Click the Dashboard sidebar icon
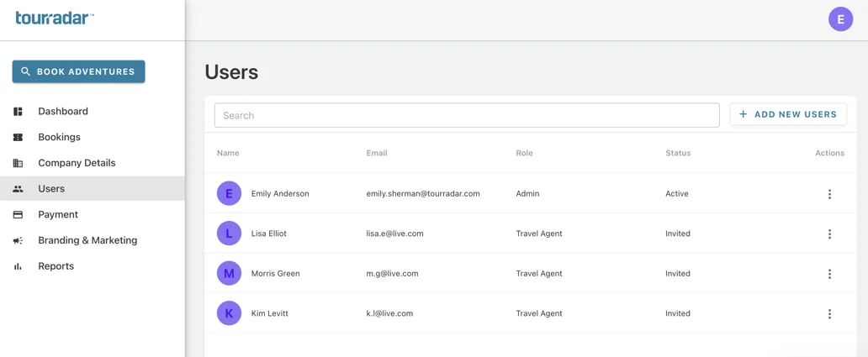The height and width of the screenshot is (357, 868). pos(18,112)
